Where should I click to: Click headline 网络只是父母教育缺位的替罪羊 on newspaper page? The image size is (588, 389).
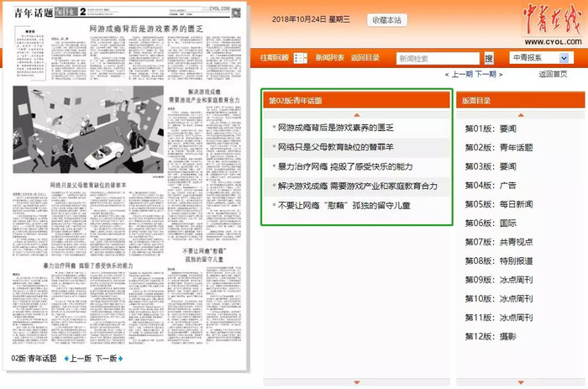point(88,186)
